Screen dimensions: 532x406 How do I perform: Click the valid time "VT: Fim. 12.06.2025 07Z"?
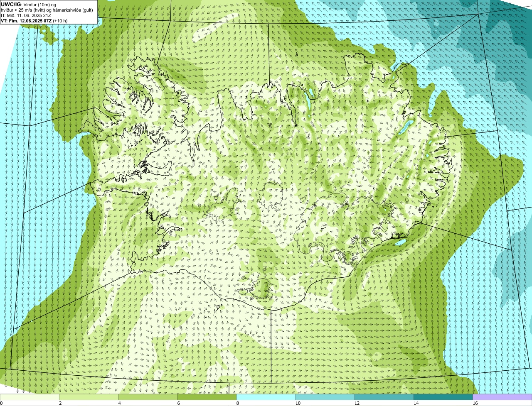point(26,21)
